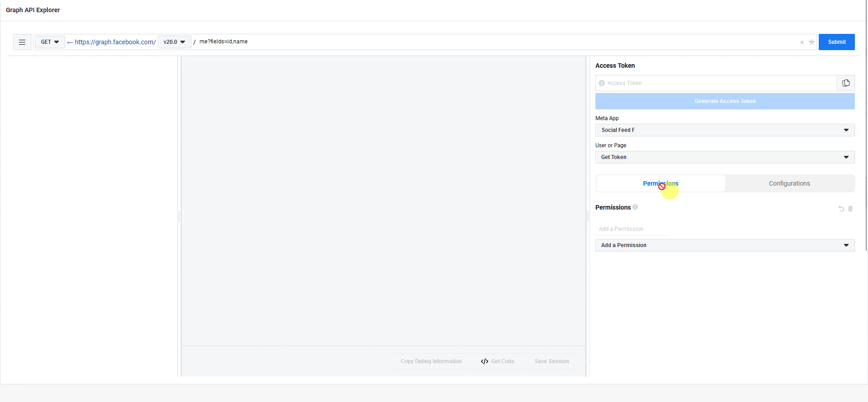This screenshot has height=402, width=868.
Task: Clear the query with the X icon
Action: pyautogui.click(x=802, y=42)
